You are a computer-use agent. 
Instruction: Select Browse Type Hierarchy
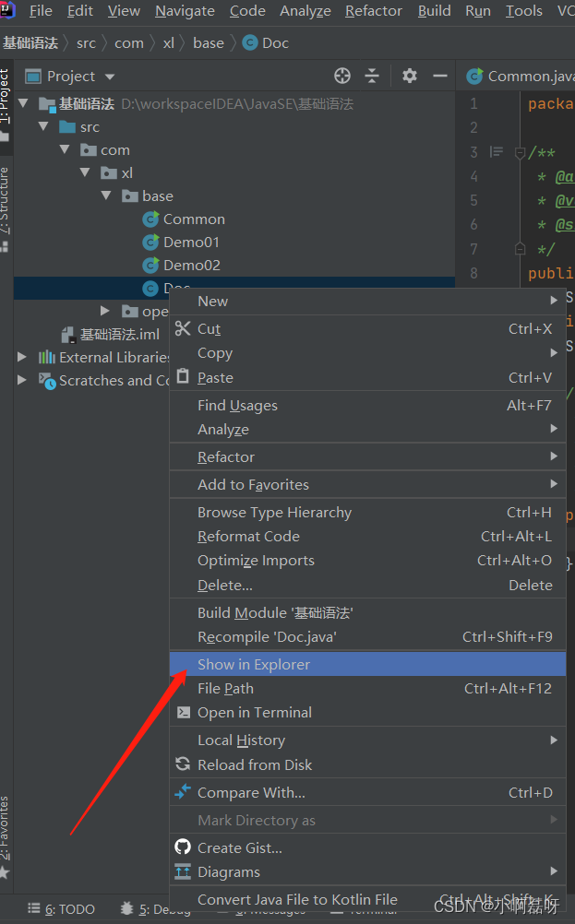[x=367, y=513]
